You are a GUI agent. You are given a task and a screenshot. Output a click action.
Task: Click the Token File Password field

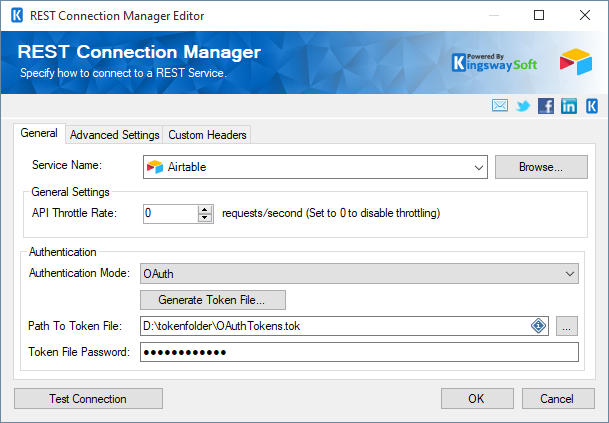[359, 352]
